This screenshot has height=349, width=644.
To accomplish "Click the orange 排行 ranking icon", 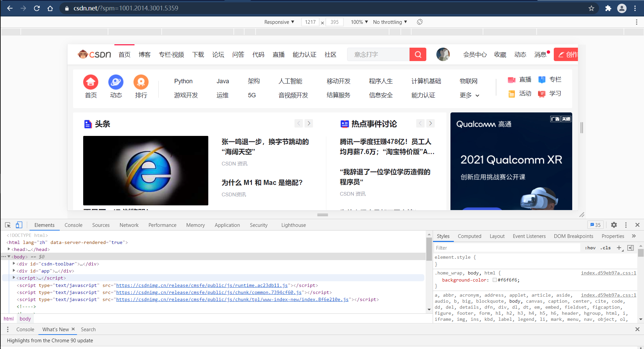I will click(x=141, y=82).
